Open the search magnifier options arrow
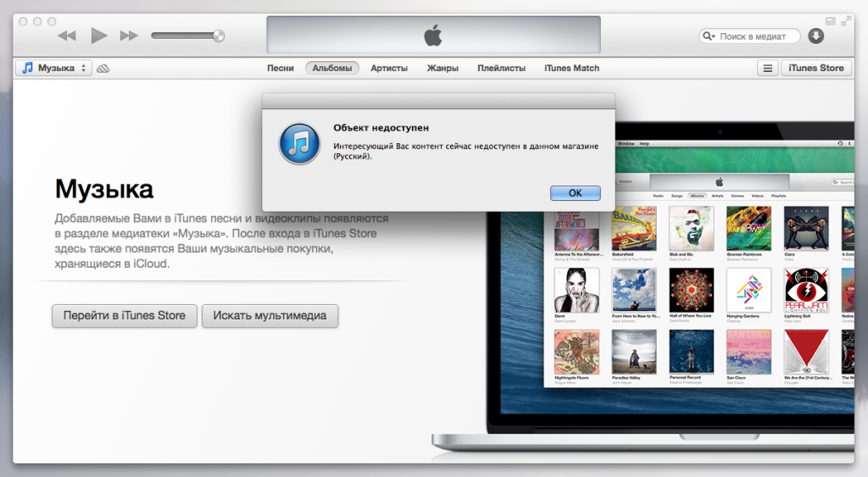The height and width of the screenshot is (477, 868). 709,36
